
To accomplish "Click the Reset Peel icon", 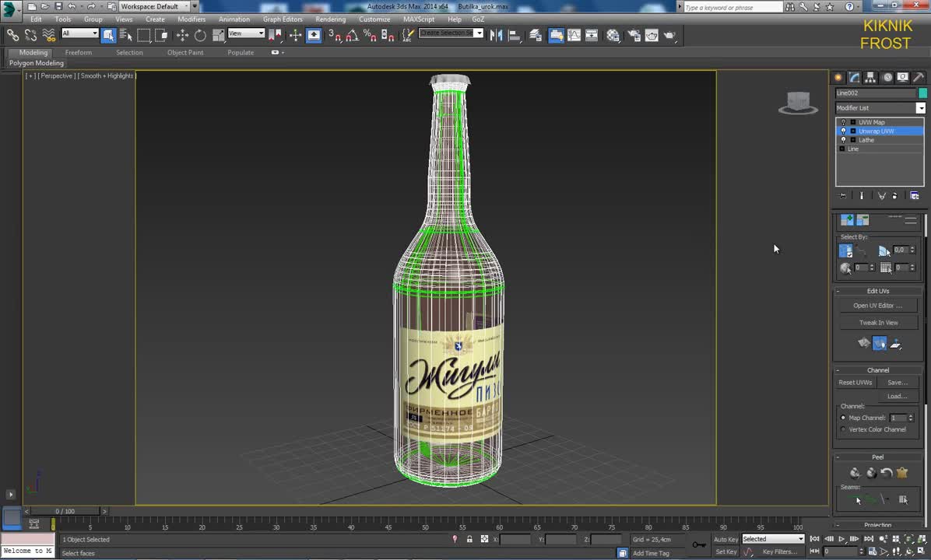I will 887,473.
